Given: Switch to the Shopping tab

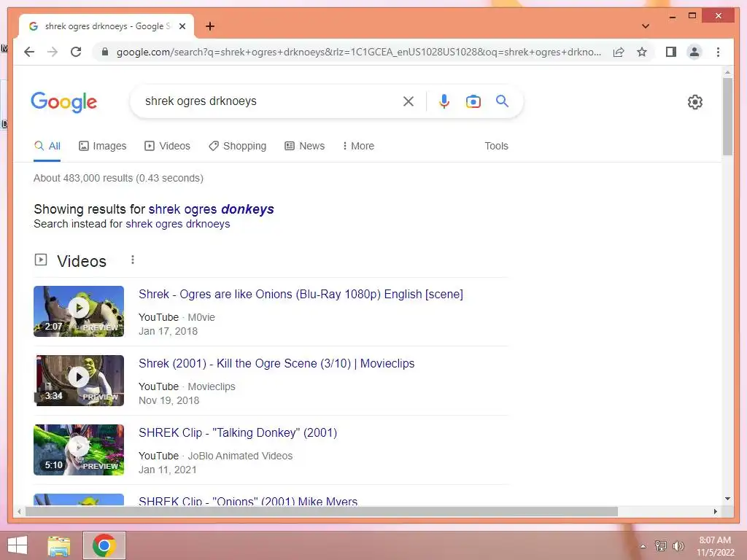Looking at the screenshot, I should coord(237,146).
